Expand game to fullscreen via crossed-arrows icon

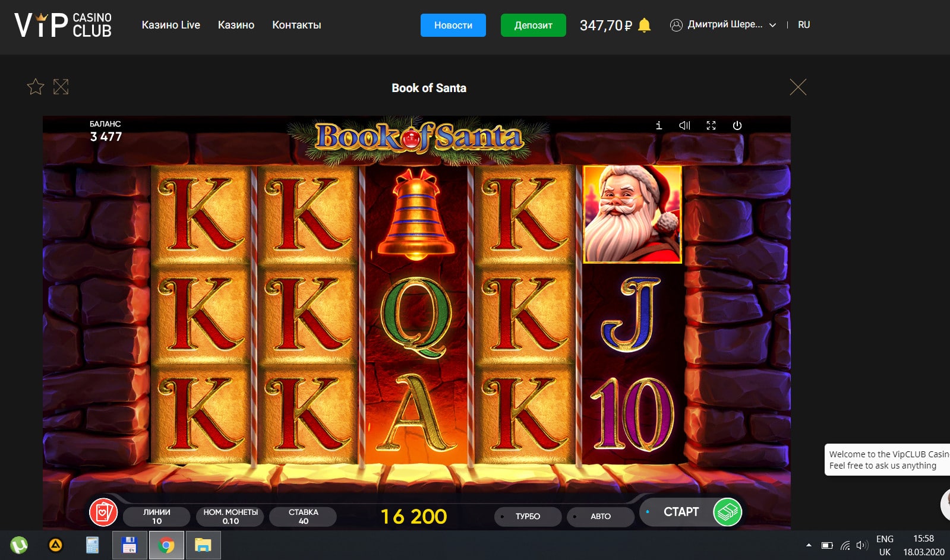click(61, 87)
